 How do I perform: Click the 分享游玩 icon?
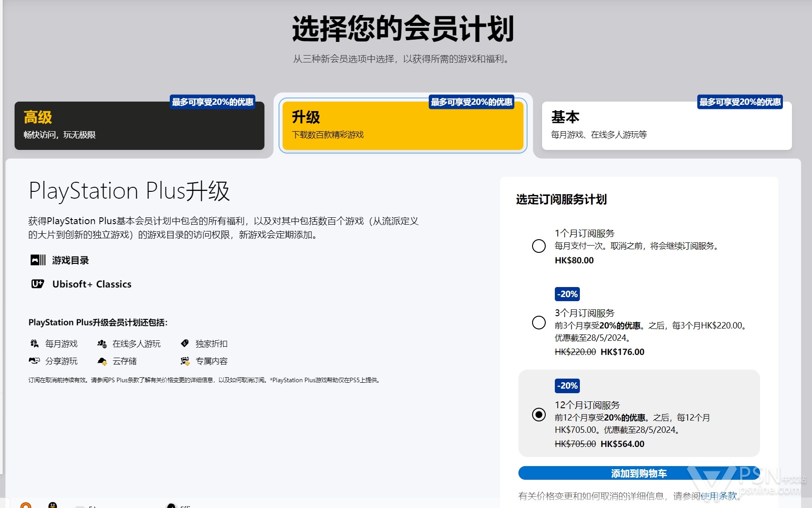[x=35, y=361]
